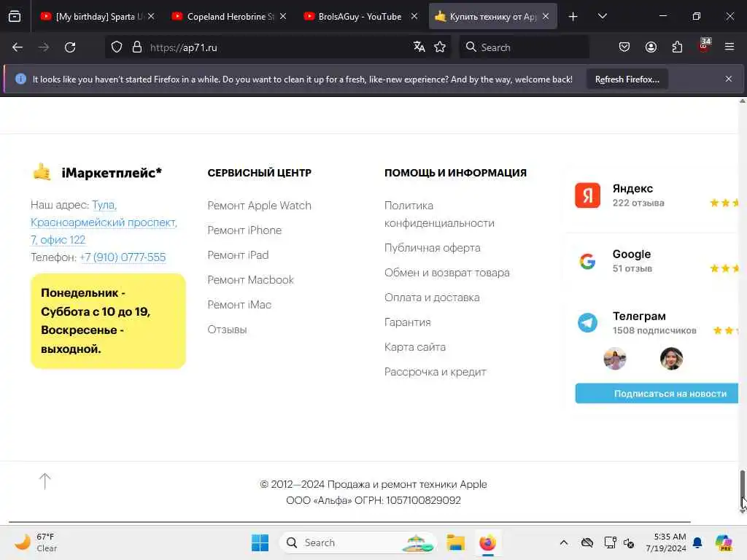The image size is (747, 560).
Task: Click the page vertical scrollbar thumb
Action: pyautogui.click(x=742, y=489)
